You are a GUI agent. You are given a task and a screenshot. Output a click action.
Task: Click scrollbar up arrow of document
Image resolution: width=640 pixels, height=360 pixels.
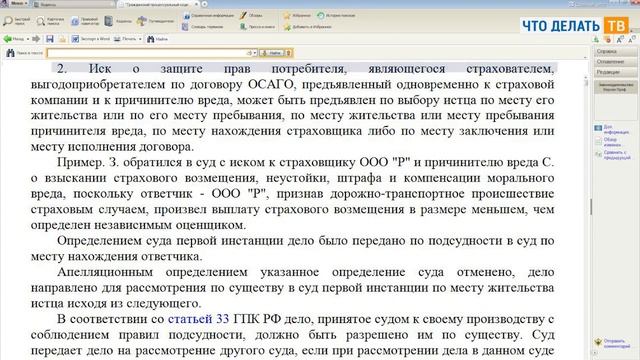pos(586,77)
